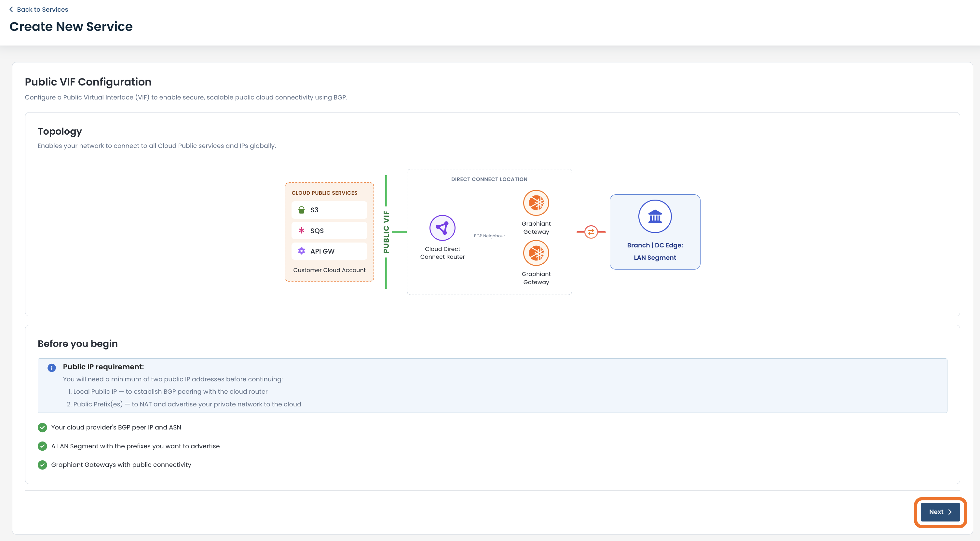Click 'A LAN Segment with the prefixes' text

(x=135, y=446)
